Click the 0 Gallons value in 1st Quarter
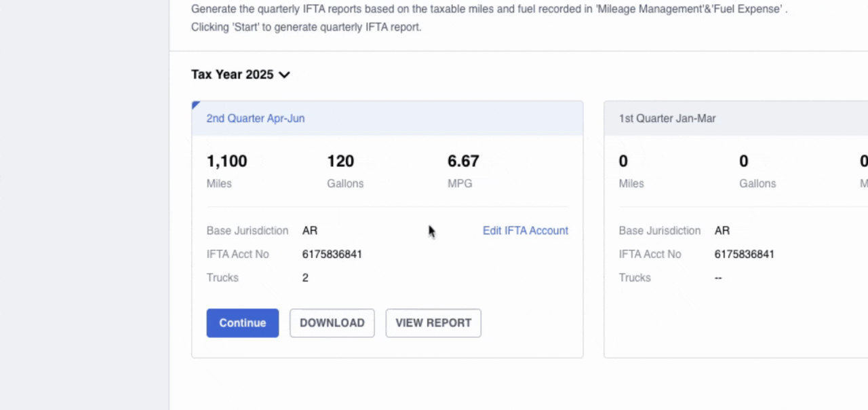868x410 pixels. [x=743, y=162]
